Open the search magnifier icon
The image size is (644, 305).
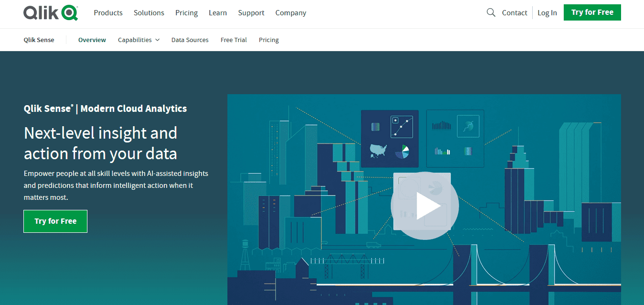[x=491, y=13]
